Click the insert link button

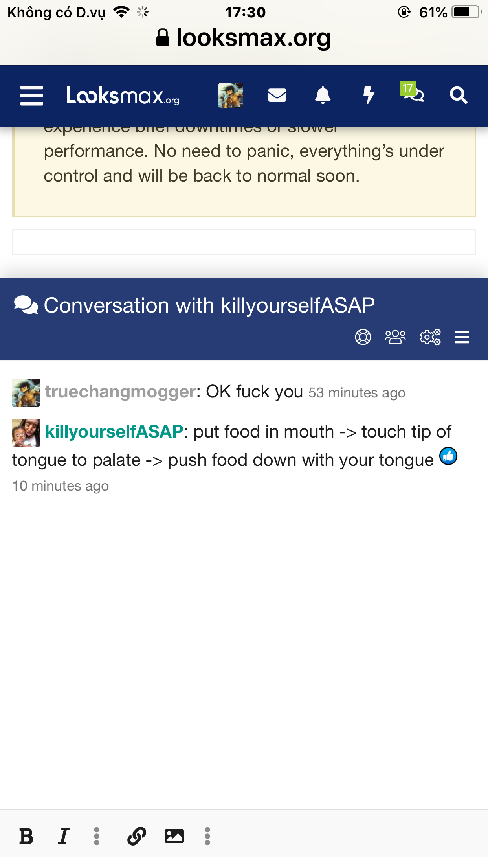137,836
